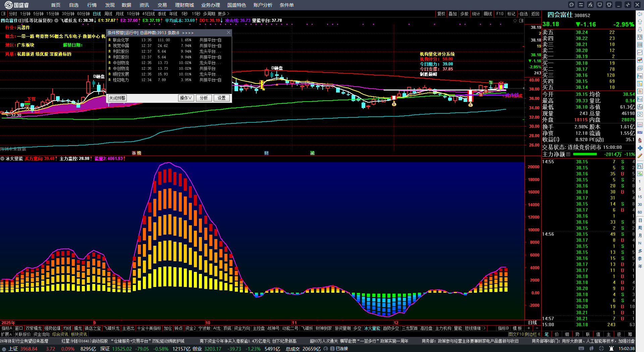Zoom in chart with the + button

[529, 328]
